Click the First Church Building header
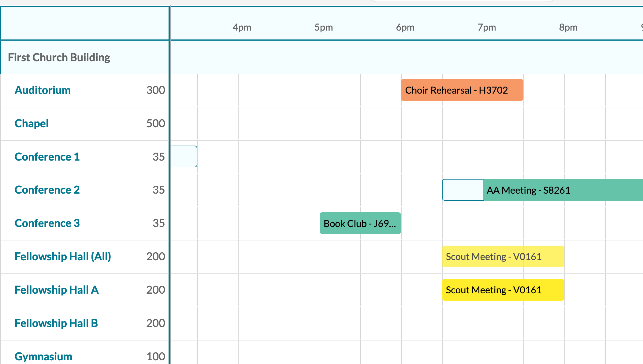Viewport: 643px width, 364px height. coord(59,58)
